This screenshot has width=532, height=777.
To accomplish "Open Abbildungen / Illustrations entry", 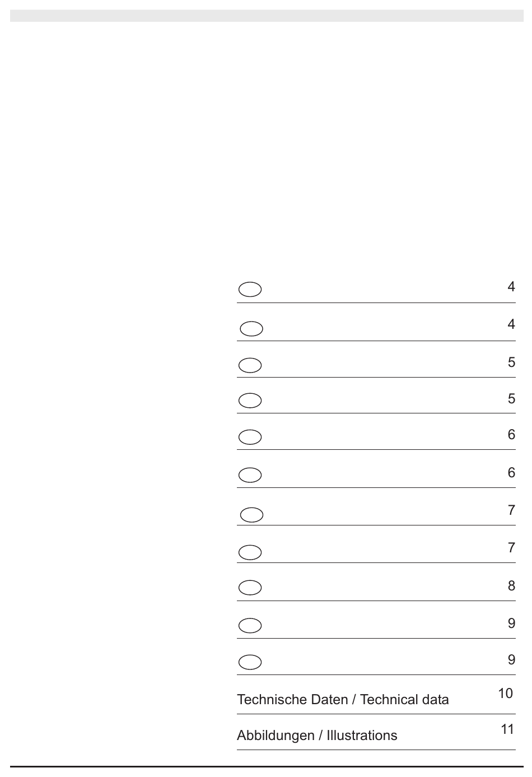I will (317, 736).
